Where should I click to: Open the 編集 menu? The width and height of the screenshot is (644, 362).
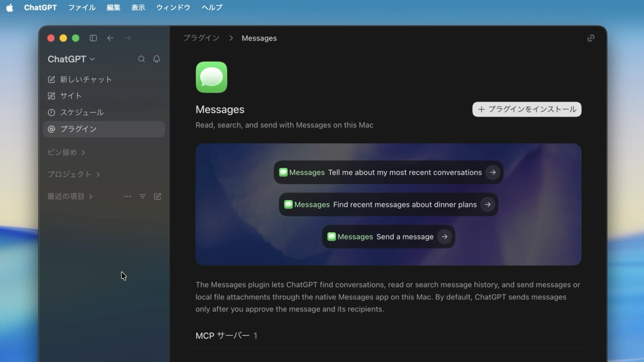[114, 8]
